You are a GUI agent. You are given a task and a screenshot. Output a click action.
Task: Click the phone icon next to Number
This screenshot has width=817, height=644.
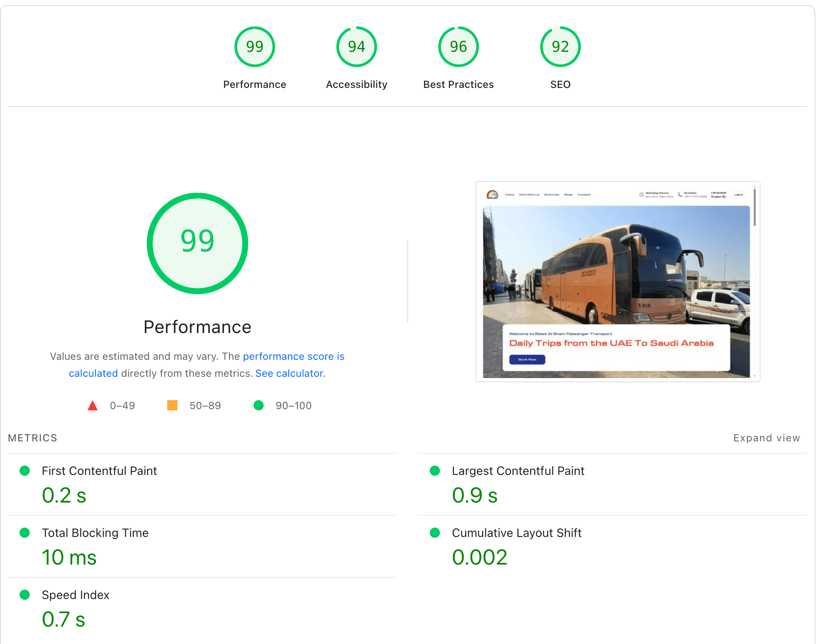coord(680,195)
